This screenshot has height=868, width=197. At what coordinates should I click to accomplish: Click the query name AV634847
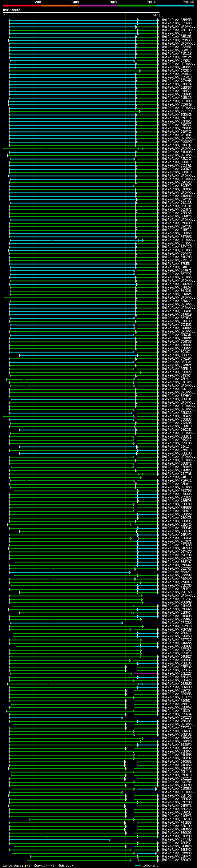(11, 10)
